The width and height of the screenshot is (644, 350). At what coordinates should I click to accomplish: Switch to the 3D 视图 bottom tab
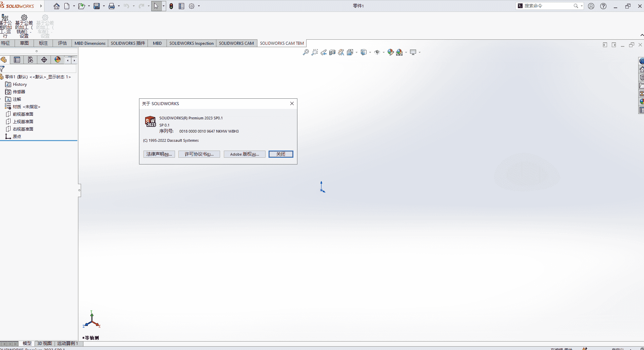click(x=44, y=343)
